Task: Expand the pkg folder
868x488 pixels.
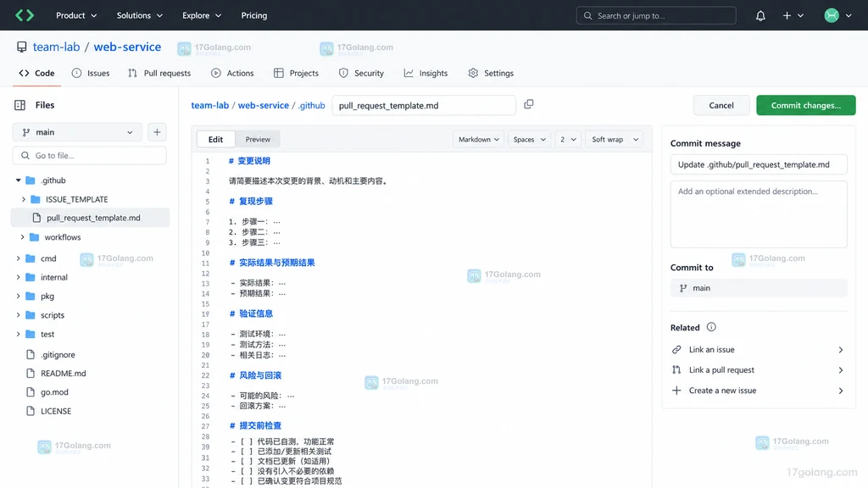Action: point(19,296)
